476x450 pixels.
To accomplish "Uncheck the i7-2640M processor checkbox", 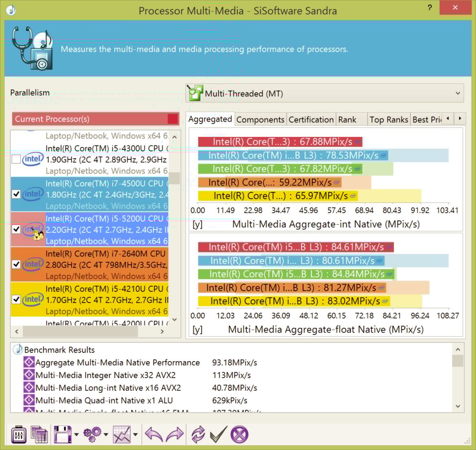I will [16, 264].
